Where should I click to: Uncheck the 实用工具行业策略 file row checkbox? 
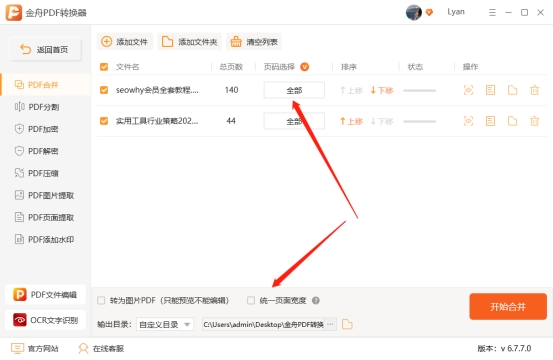click(104, 121)
